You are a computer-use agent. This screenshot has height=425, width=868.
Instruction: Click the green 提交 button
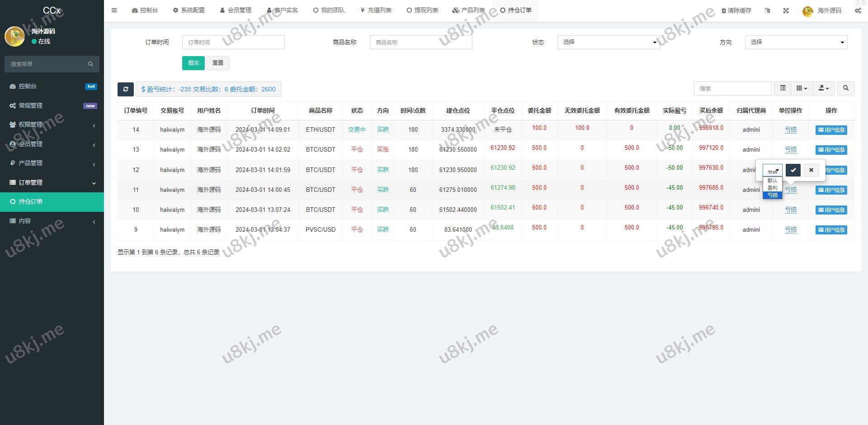tap(193, 63)
